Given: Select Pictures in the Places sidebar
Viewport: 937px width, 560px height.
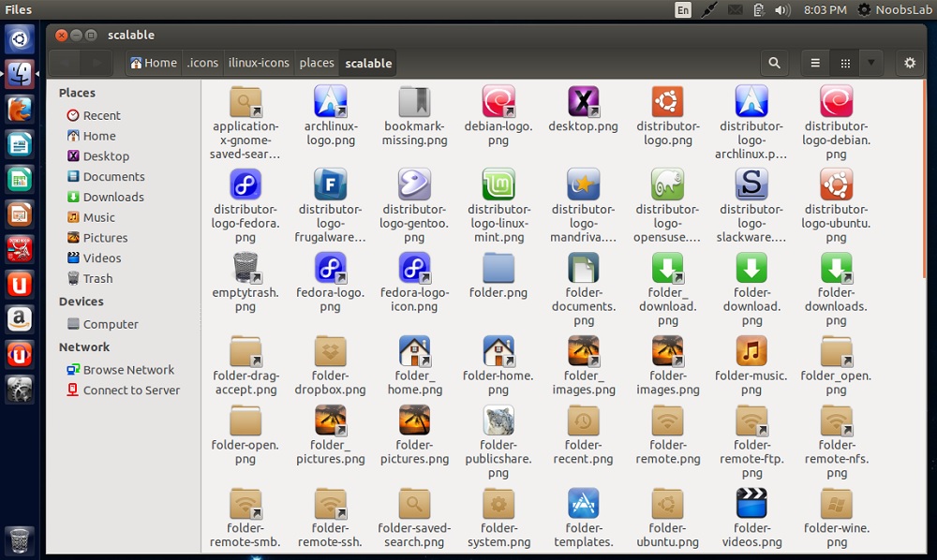Looking at the screenshot, I should (108, 238).
